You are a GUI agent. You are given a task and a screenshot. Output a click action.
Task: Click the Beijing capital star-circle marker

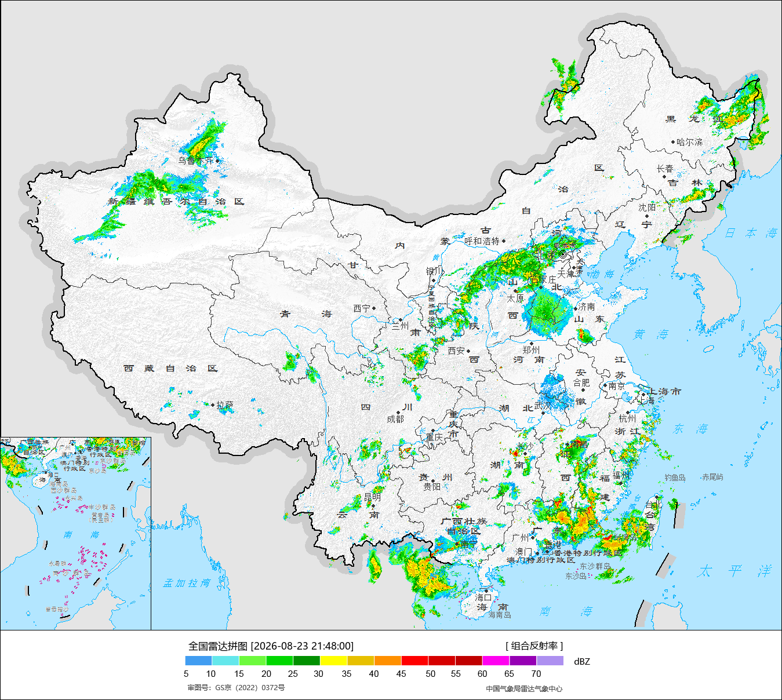[x=562, y=254]
